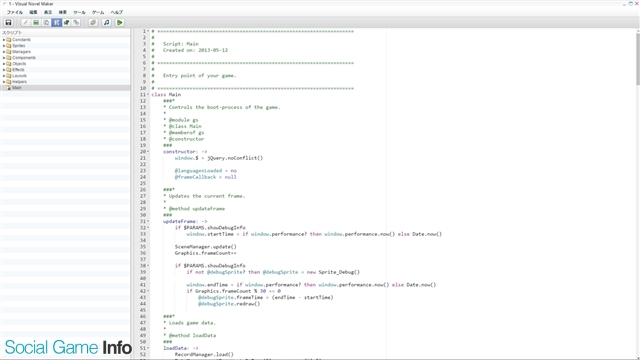Click the 'Entry point of your game.' comment
This screenshot has width=640, height=360.
coord(199,76)
